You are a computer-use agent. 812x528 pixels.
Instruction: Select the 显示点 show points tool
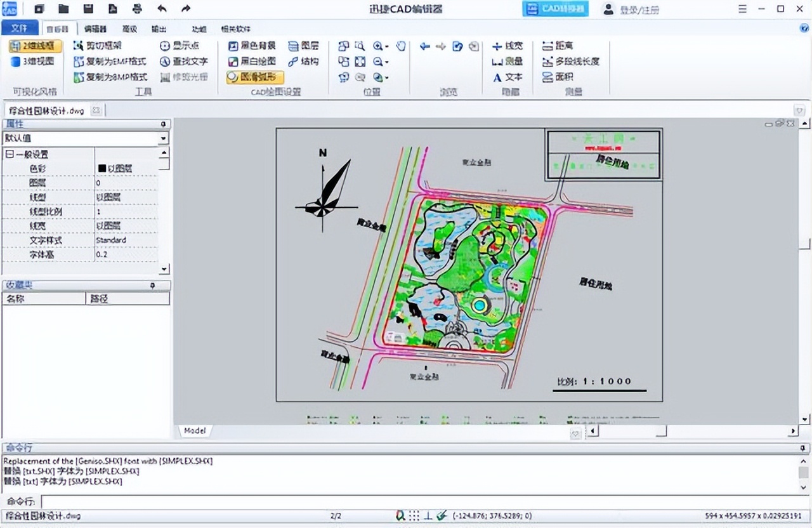click(x=180, y=46)
